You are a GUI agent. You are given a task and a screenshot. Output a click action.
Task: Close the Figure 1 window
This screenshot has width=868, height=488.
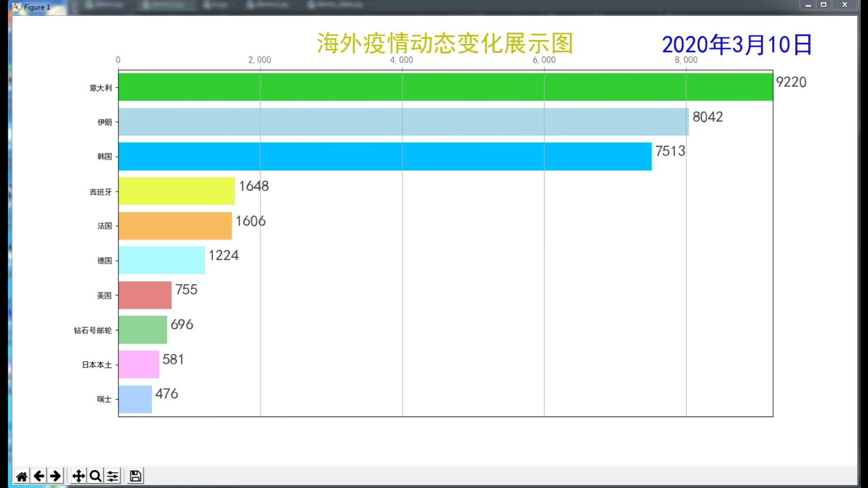tap(844, 5)
